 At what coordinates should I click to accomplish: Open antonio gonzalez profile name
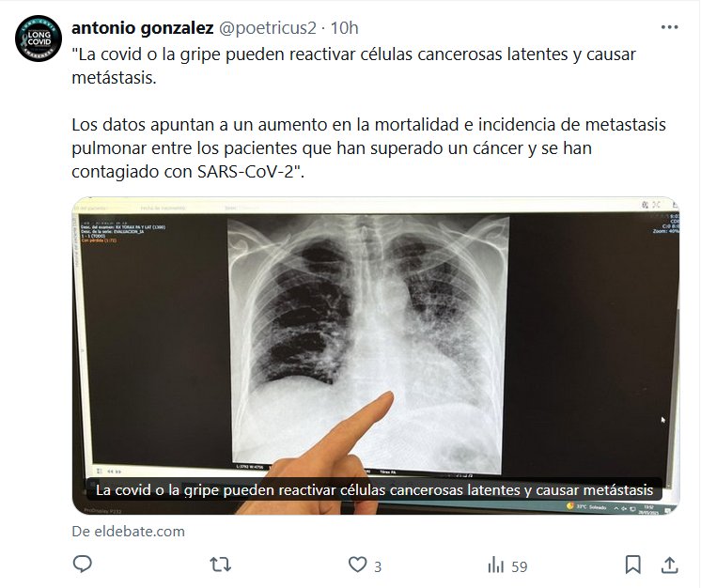pyautogui.click(x=143, y=27)
